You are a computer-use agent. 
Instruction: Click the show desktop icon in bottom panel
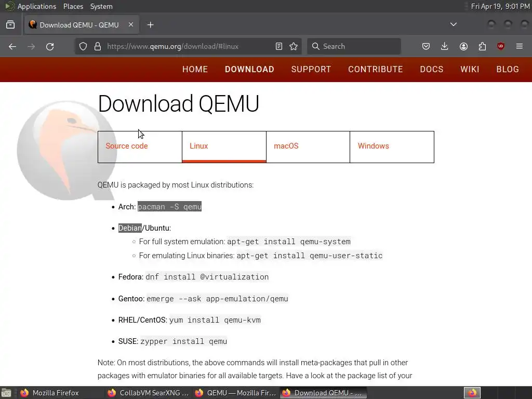tap(6, 393)
